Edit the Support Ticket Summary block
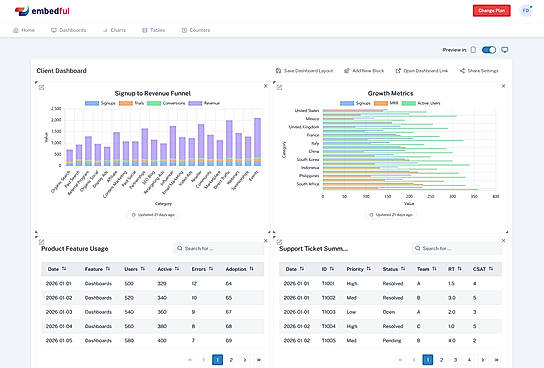 (x=279, y=242)
